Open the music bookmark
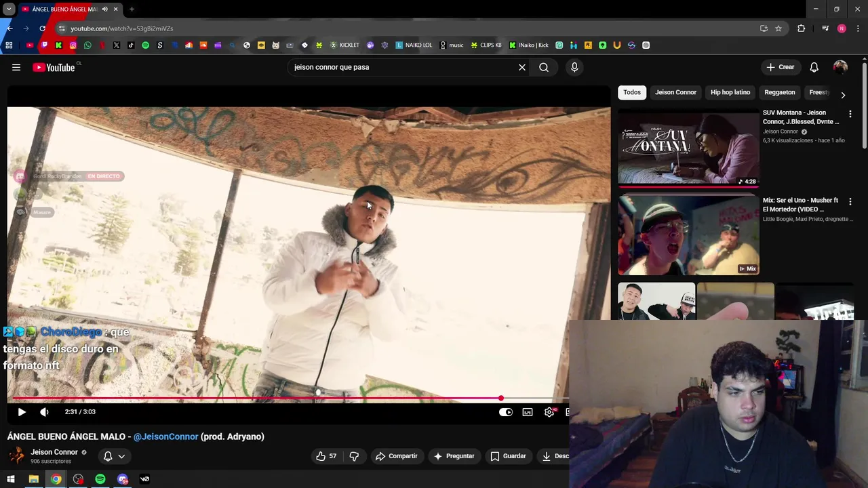 [x=452, y=45]
